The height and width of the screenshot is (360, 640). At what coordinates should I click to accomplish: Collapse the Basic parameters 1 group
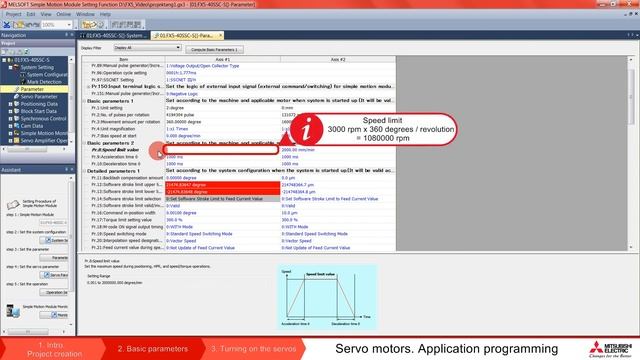[x=84, y=101]
